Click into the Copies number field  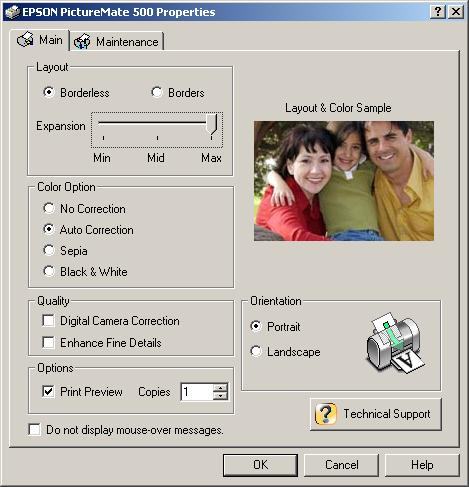click(x=197, y=392)
